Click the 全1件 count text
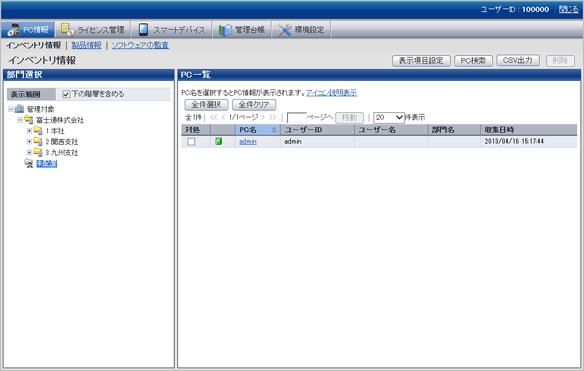The image size is (584, 371). (193, 117)
